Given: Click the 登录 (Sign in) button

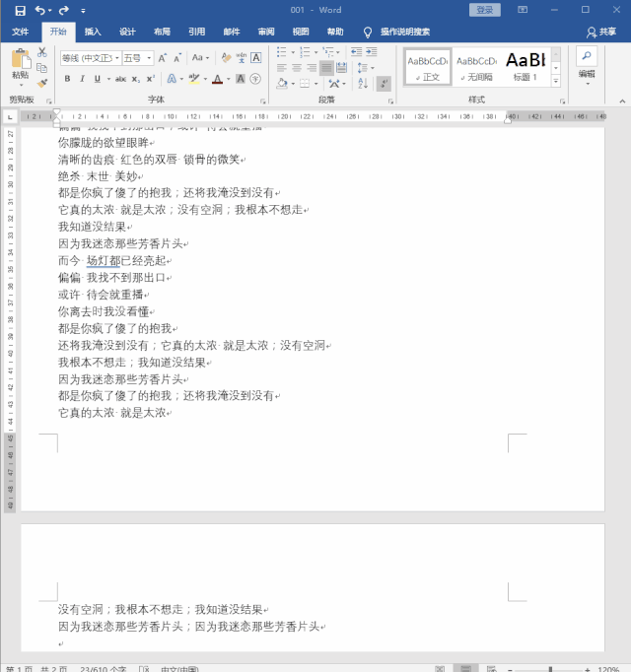Looking at the screenshot, I should point(485,10).
